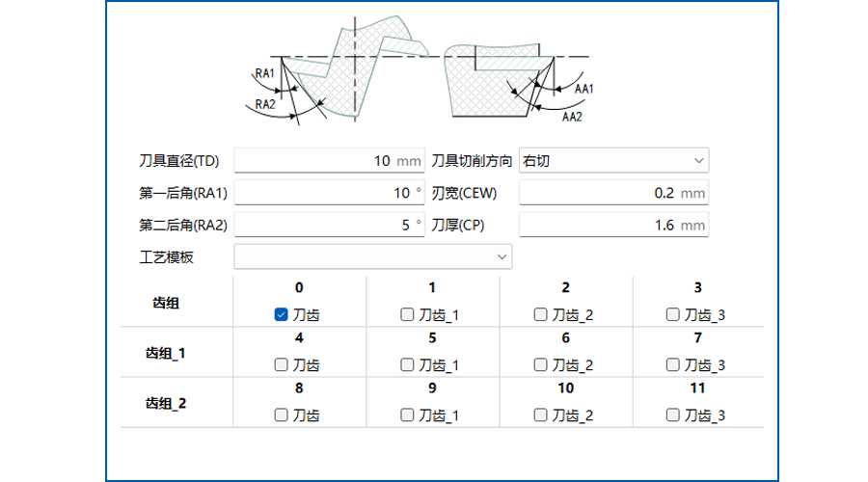Edit the 刃宽(CEW) value field
This screenshot has height=482, width=868.
[614, 193]
